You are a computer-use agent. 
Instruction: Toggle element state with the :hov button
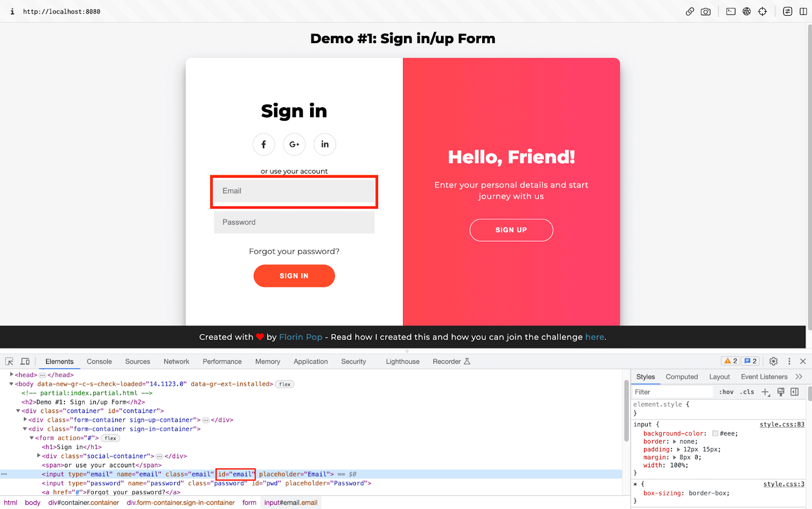(x=726, y=392)
